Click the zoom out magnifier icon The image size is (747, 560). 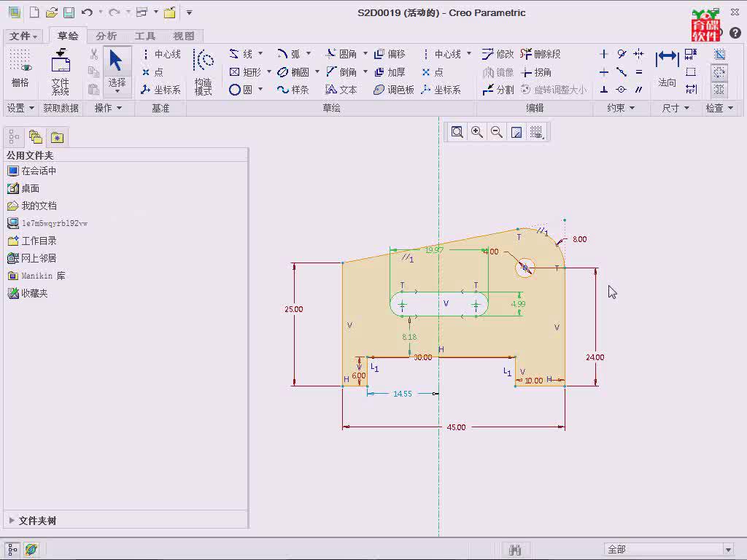(x=496, y=132)
